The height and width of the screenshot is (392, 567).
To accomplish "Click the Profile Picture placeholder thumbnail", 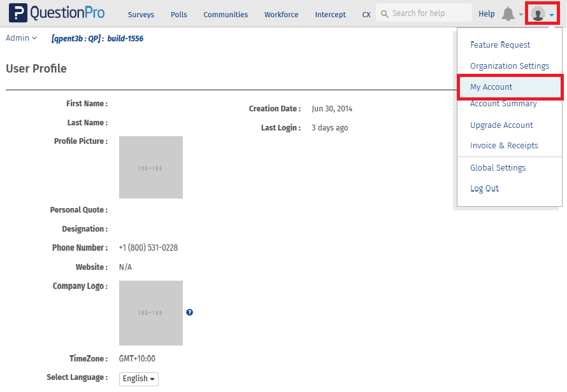I will (151, 167).
